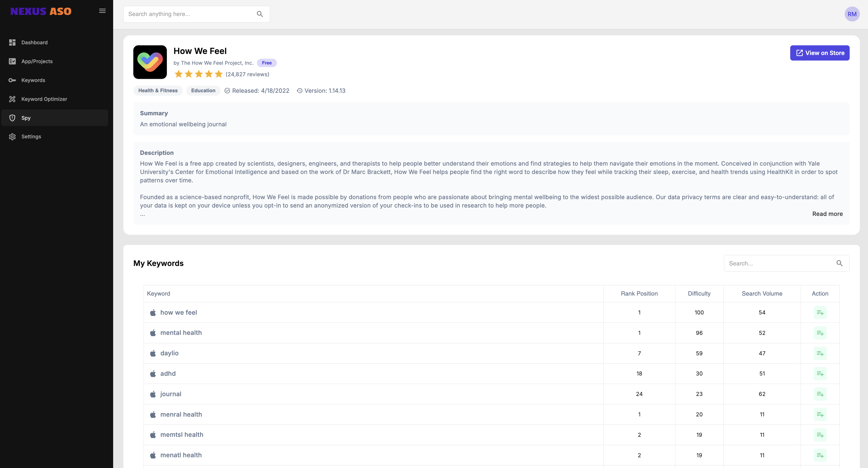The width and height of the screenshot is (868, 468).
Task: Select the Health & Fitness category tag
Action: [158, 91]
